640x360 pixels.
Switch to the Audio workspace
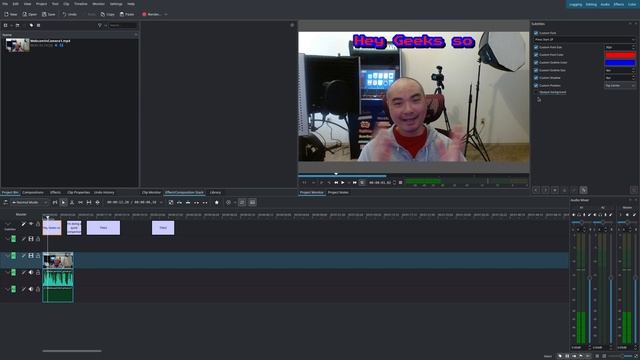[605, 4]
